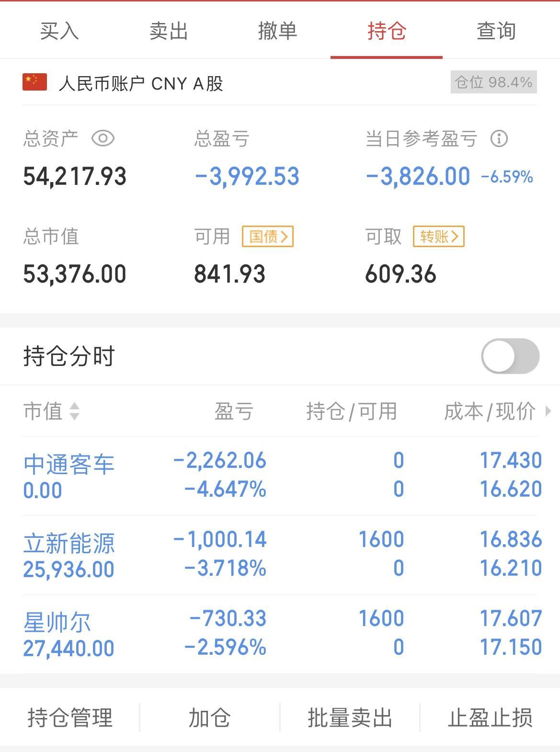This screenshot has width=560, height=752.
Task: Open 国债 shortcut next to 可用
Action: [268, 237]
